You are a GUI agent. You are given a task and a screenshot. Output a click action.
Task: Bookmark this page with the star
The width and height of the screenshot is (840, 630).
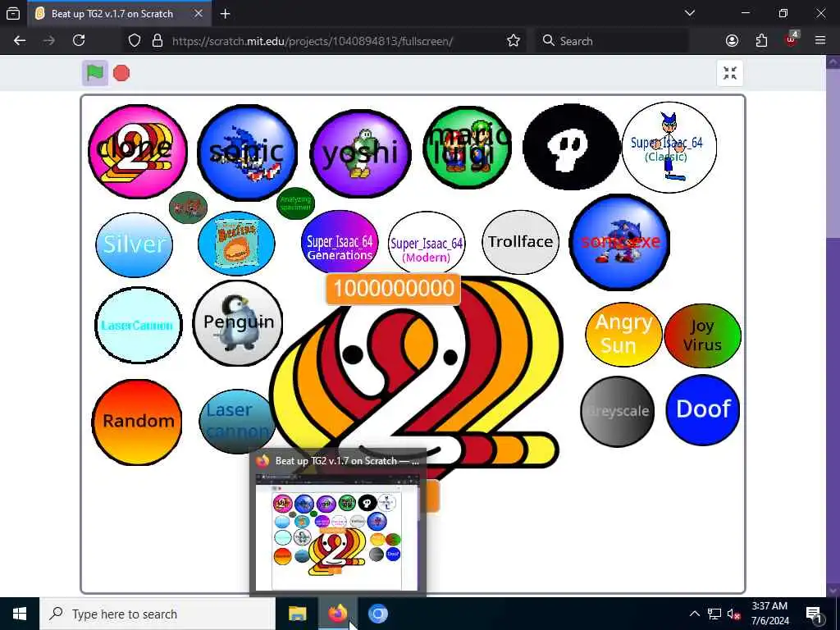pyautogui.click(x=514, y=41)
